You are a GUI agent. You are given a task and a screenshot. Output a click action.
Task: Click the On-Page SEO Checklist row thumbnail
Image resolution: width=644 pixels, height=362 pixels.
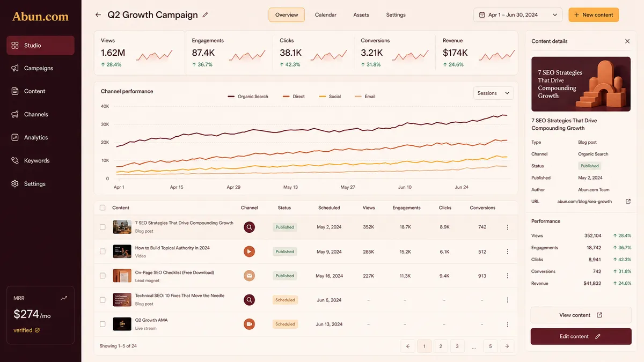[x=122, y=276]
